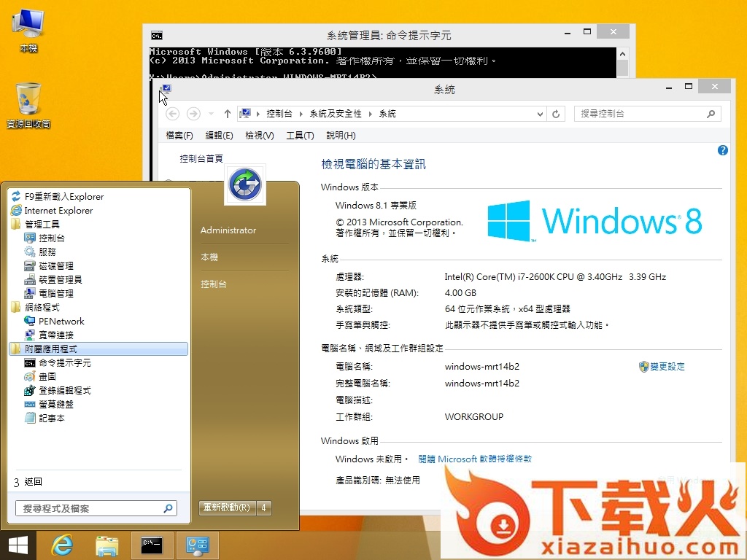Open the 本機 desktop icon
This screenshot has width=747, height=560.
coord(28,29)
